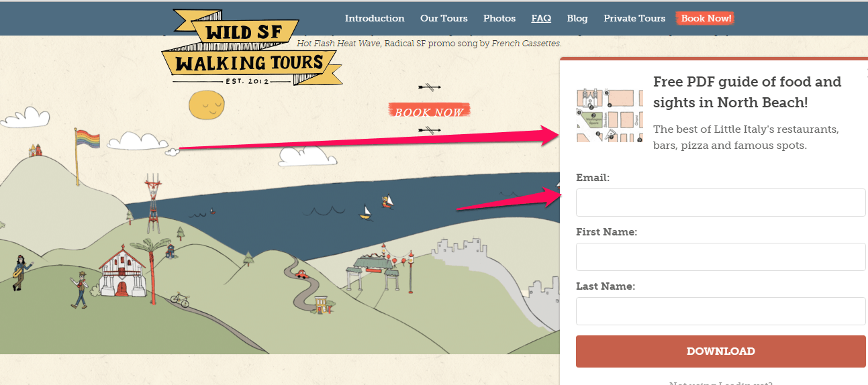Go to Our Tours in the navigation
The height and width of the screenshot is (385, 868).
click(444, 18)
